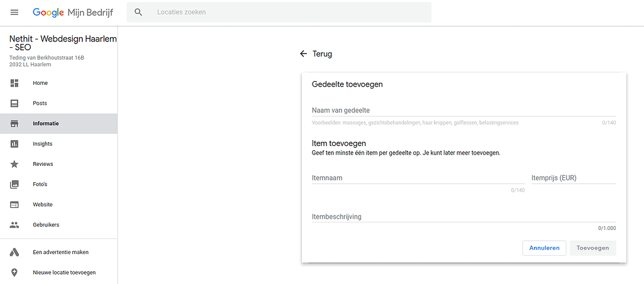Image resolution: width=644 pixels, height=284 pixels.
Task: Open Nieuwe locatie toevoegen
Action: [58, 273]
